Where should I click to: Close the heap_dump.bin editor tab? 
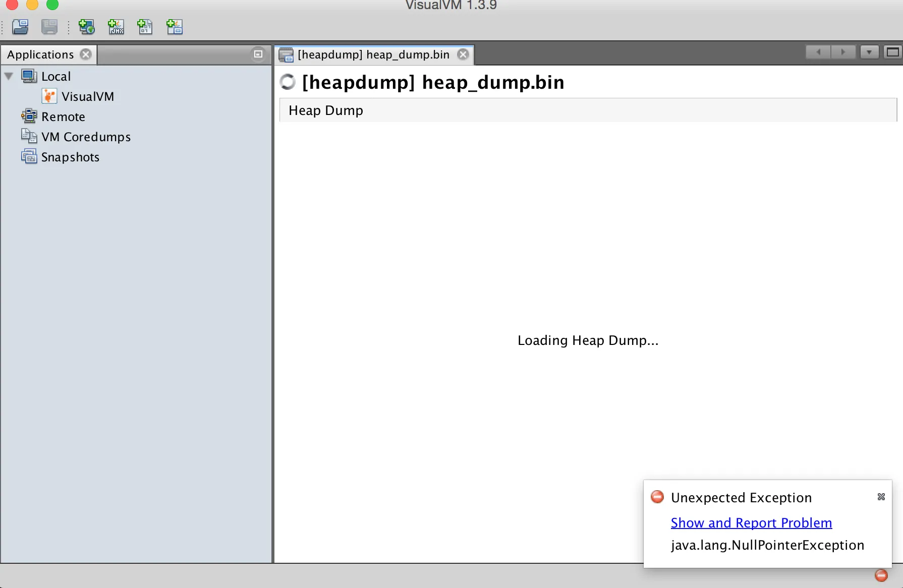tap(463, 54)
